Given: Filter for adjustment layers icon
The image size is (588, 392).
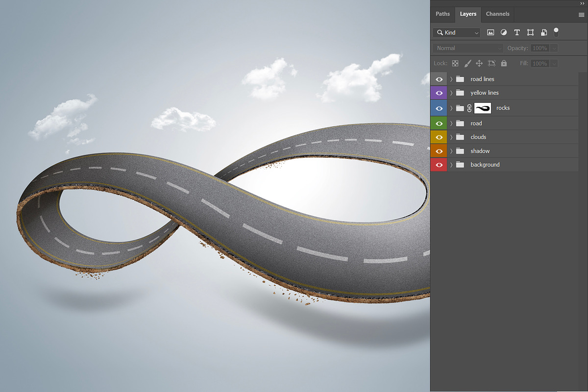Looking at the screenshot, I should pyautogui.click(x=504, y=32).
